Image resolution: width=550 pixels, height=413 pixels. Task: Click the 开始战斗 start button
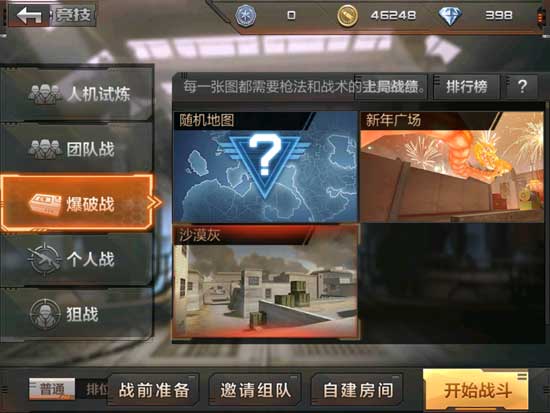476,389
